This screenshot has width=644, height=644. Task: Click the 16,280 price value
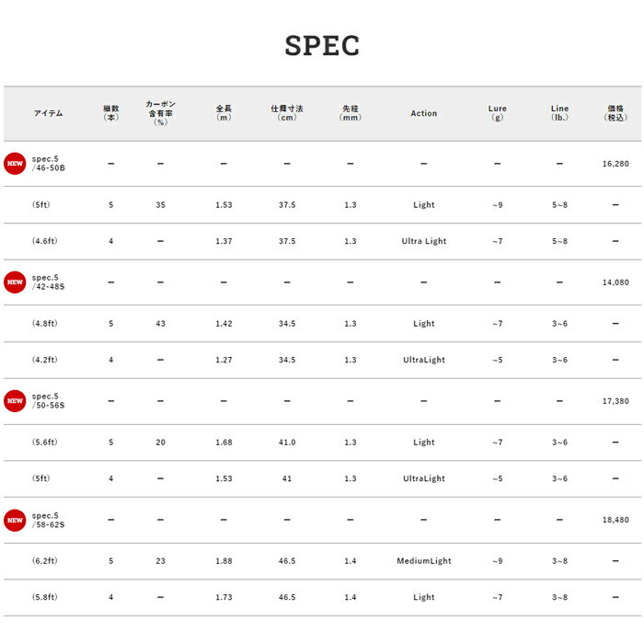coord(615,164)
